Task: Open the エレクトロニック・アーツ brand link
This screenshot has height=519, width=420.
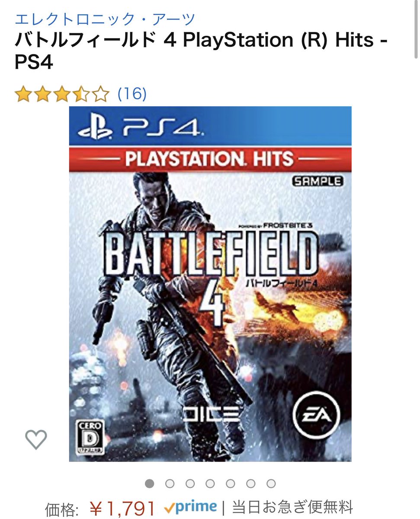Action: 105,19
